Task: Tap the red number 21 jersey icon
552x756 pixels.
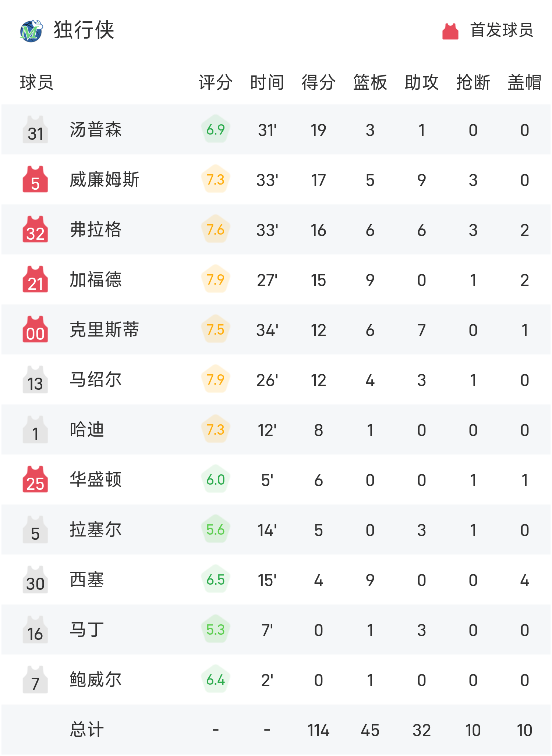Action: (35, 280)
